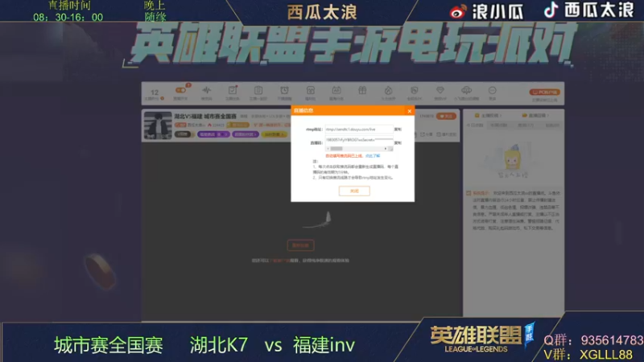Click the orange link in the player hint text
The image size is (644, 362).
point(280,260)
